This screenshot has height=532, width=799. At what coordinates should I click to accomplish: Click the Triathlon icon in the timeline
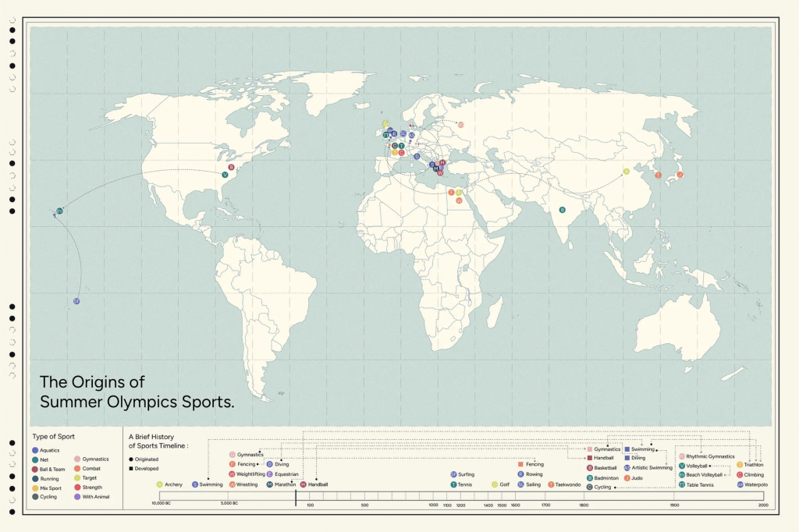tap(740, 465)
